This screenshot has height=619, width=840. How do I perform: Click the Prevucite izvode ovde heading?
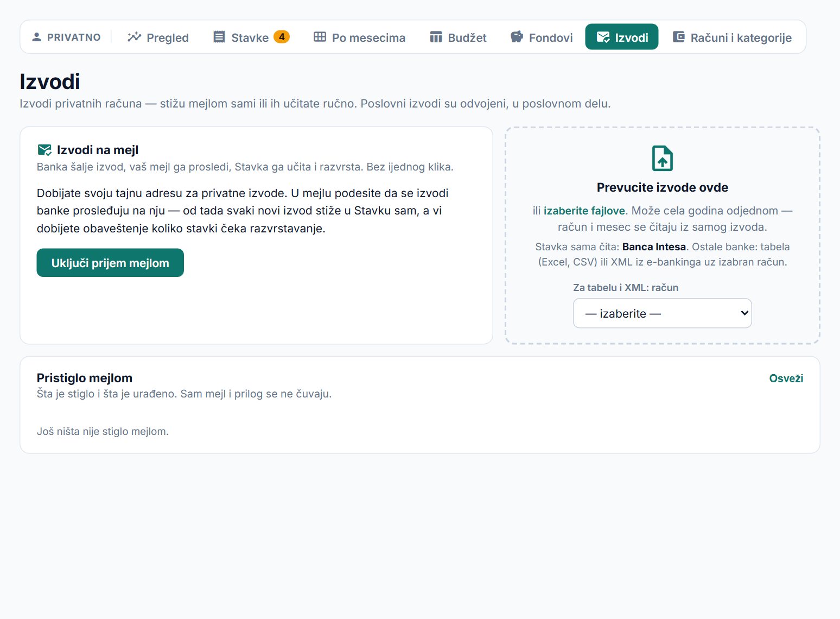pos(663,187)
